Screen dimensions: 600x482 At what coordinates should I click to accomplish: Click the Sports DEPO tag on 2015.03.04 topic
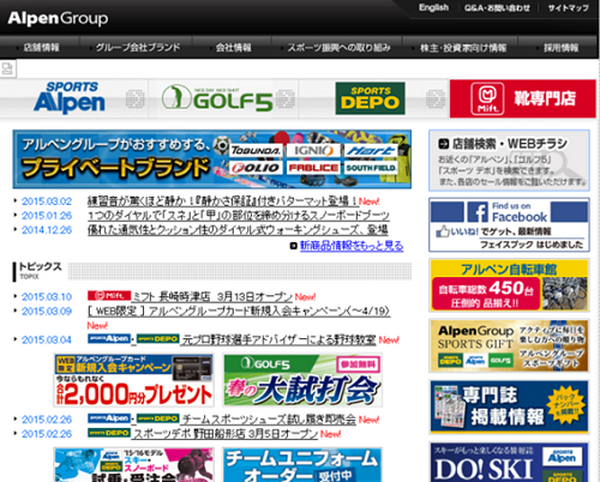[x=158, y=339]
